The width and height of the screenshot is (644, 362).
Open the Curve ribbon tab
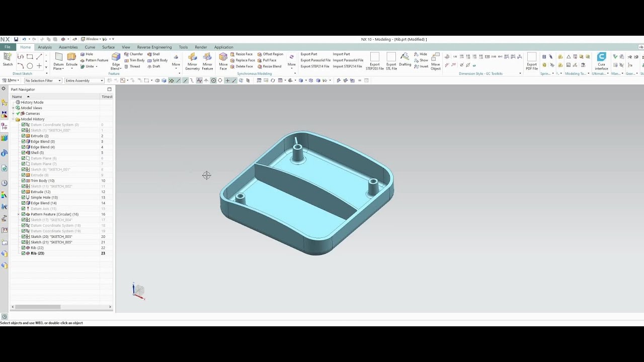(x=90, y=47)
